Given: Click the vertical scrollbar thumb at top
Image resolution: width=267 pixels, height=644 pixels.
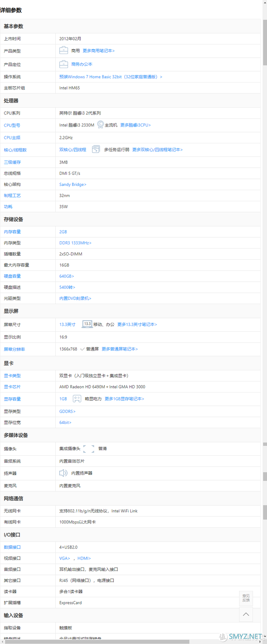Looking at the screenshot, I should 265,42.
